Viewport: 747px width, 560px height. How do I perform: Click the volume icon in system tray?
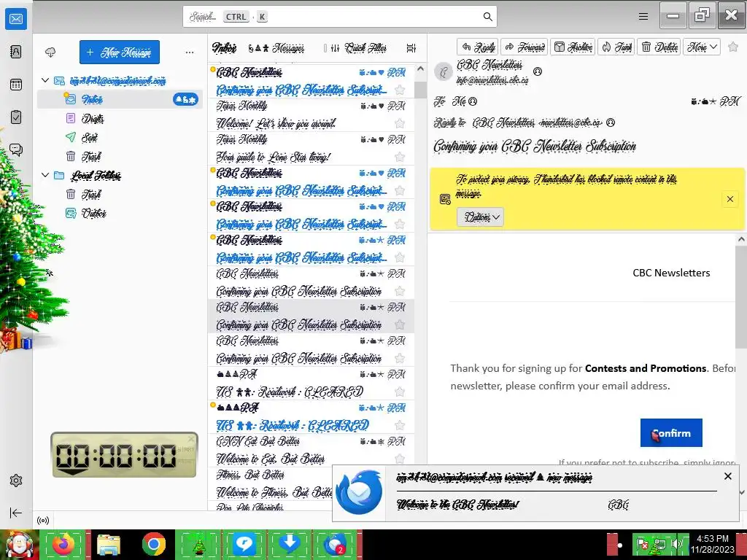[676, 544]
